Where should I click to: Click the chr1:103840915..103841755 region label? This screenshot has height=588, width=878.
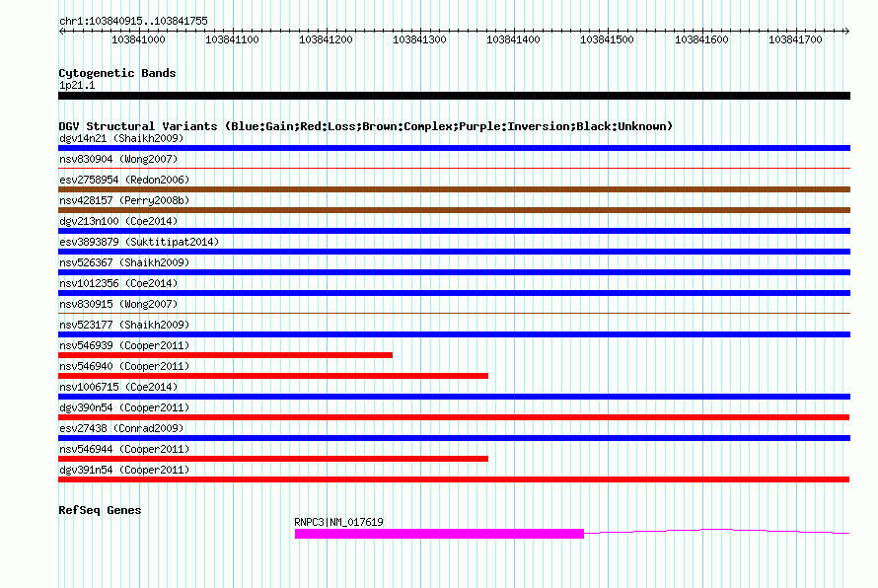point(133,21)
